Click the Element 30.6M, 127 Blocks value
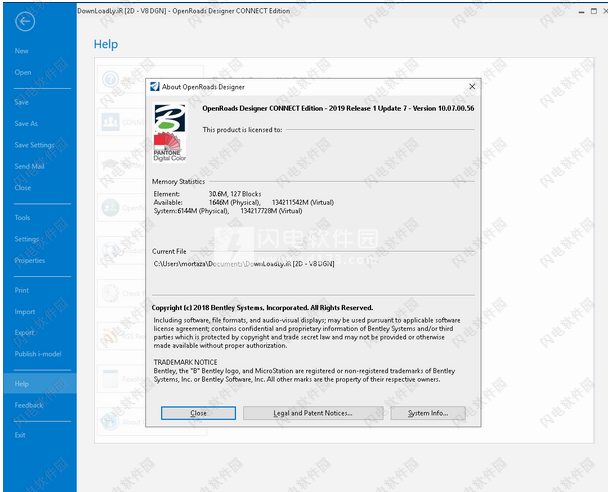Viewport: 608px width, 492px height. [x=235, y=194]
